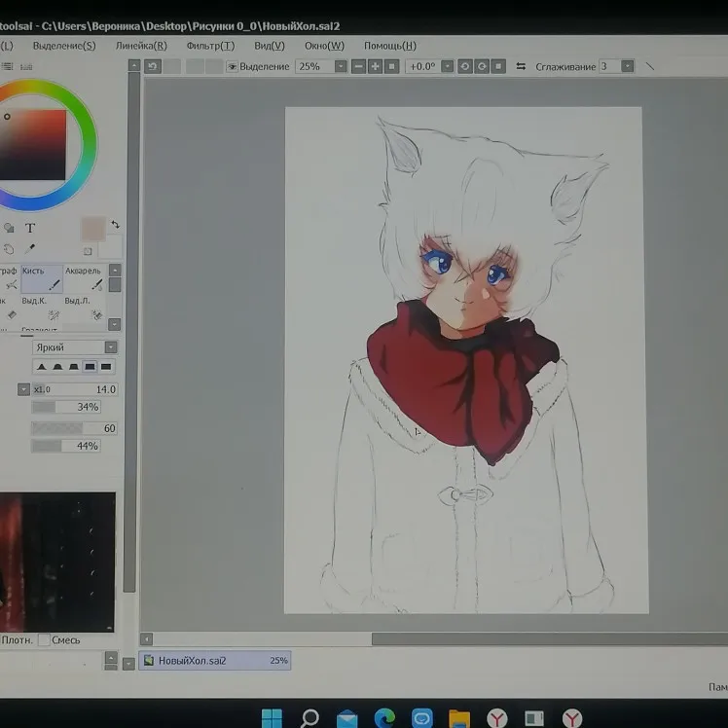
Task: Open taskbar Search magnifier
Action: [x=309, y=718]
